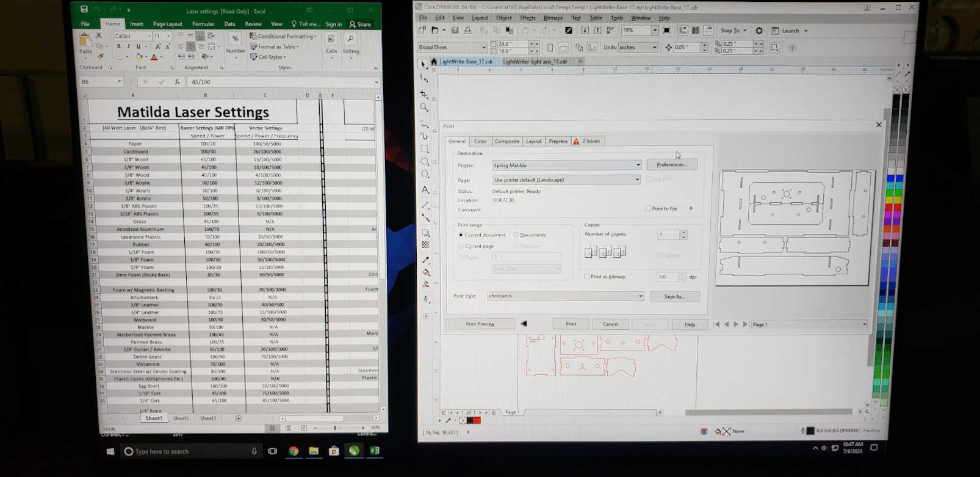
Task: Click the Save disk icon in CorelDRAW toolbar
Action: (x=455, y=30)
